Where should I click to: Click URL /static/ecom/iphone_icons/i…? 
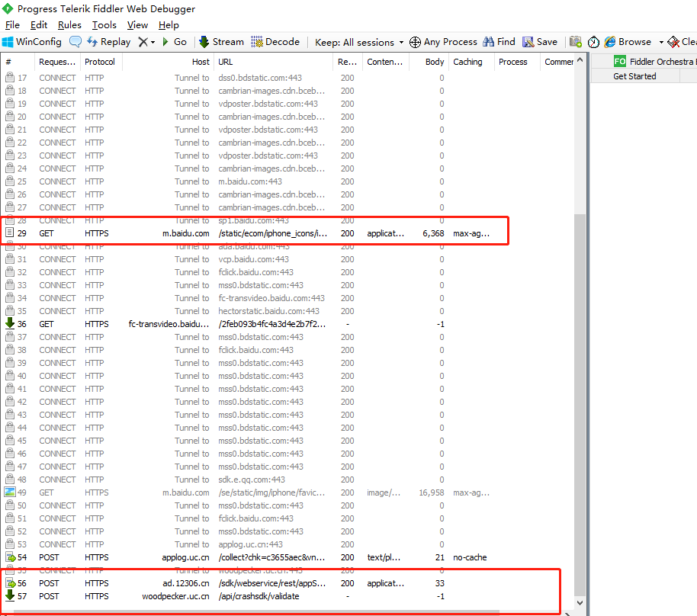click(272, 233)
